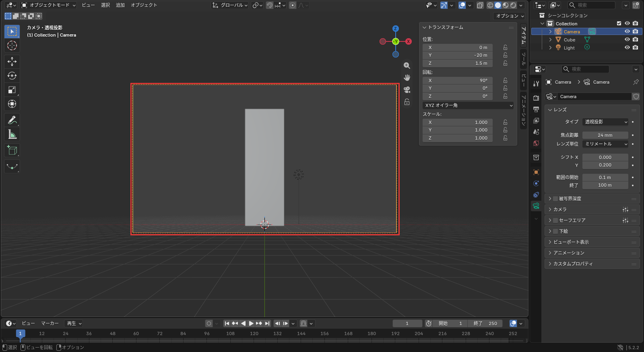Select the Annotate tool
The width and height of the screenshot is (644, 352).
(12, 120)
